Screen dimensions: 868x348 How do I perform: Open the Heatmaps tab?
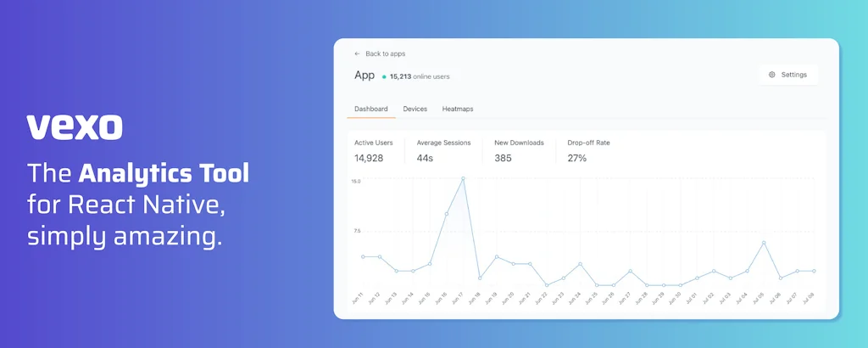[x=458, y=109]
